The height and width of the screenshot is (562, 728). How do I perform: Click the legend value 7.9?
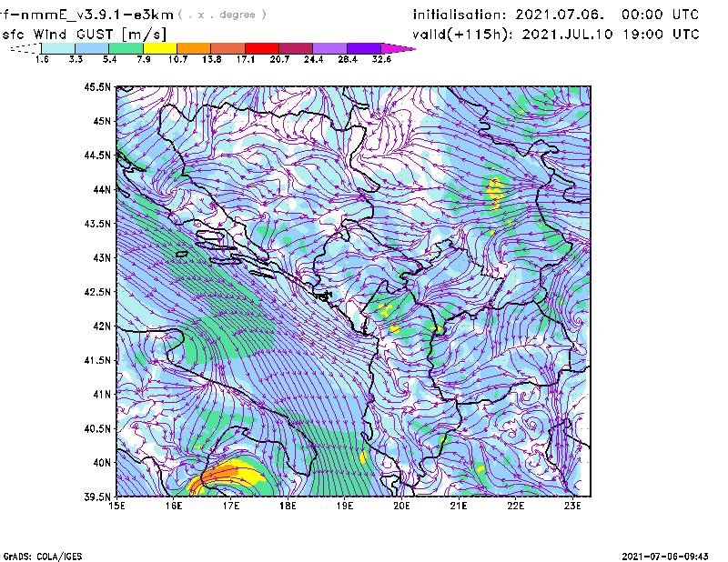pos(144,59)
